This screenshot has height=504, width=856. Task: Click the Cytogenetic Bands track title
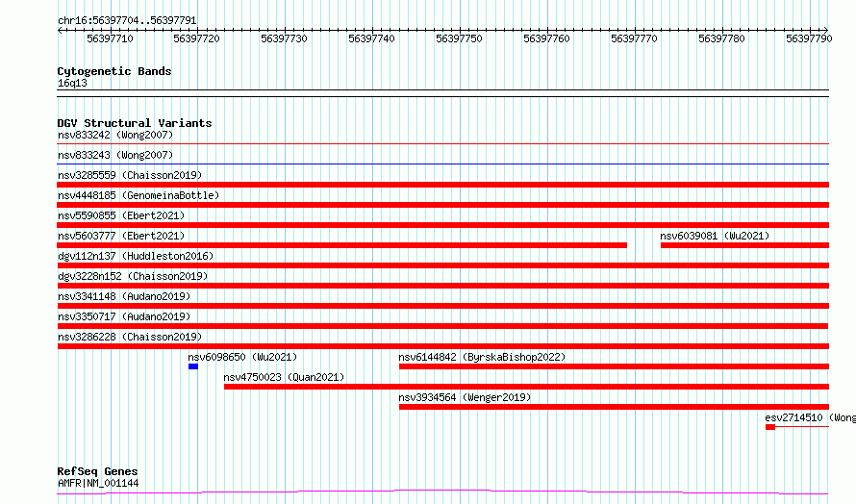coord(114,71)
